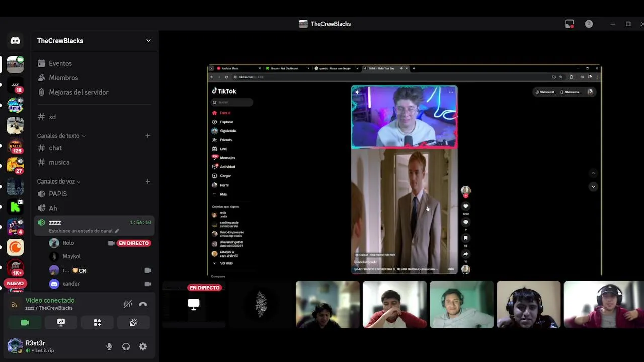The height and width of the screenshot is (362, 644).
Task: Open server with 125 notification badge
Action: (15, 146)
